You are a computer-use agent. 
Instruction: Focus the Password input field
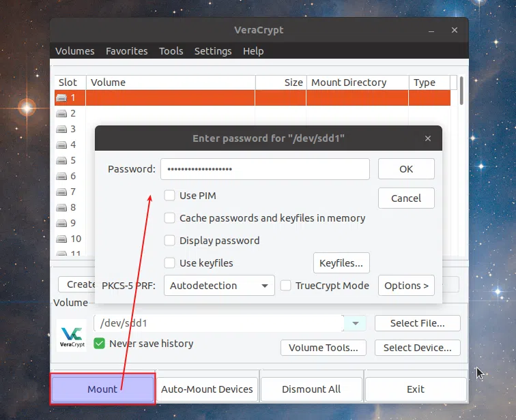265,169
